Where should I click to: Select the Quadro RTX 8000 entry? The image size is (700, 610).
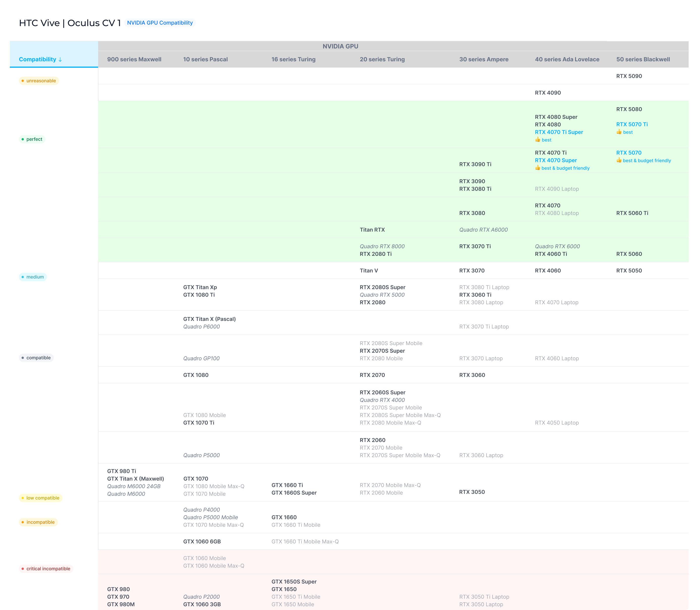click(x=382, y=246)
